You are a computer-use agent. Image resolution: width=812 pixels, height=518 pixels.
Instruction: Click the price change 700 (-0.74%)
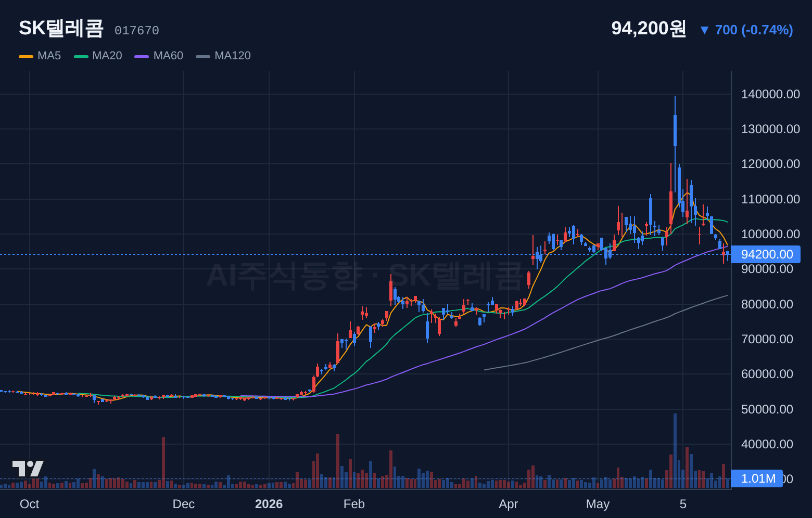754,30
